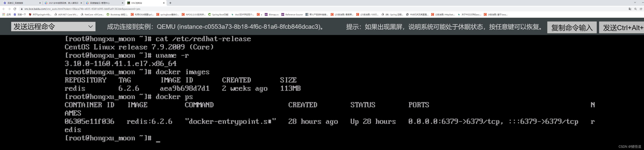Click the 复制命令输入 button
This screenshot has width=644, height=150.
[572, 27]
